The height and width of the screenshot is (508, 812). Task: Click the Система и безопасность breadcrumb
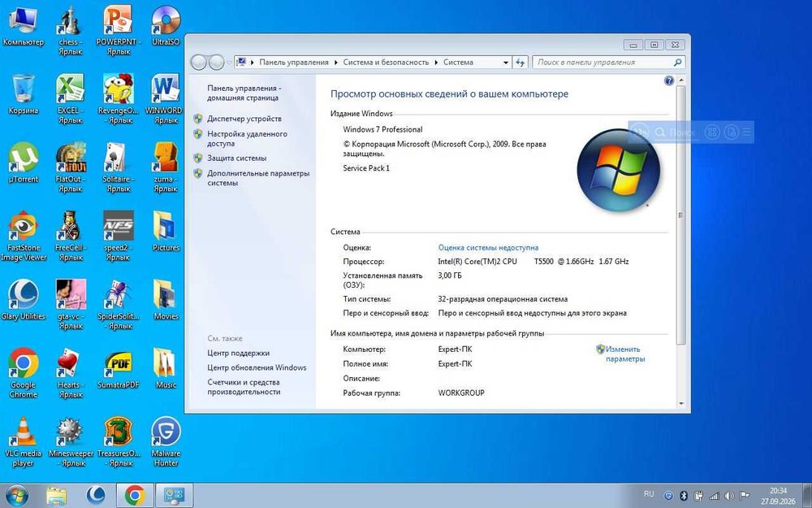click(x=386, y=63)
